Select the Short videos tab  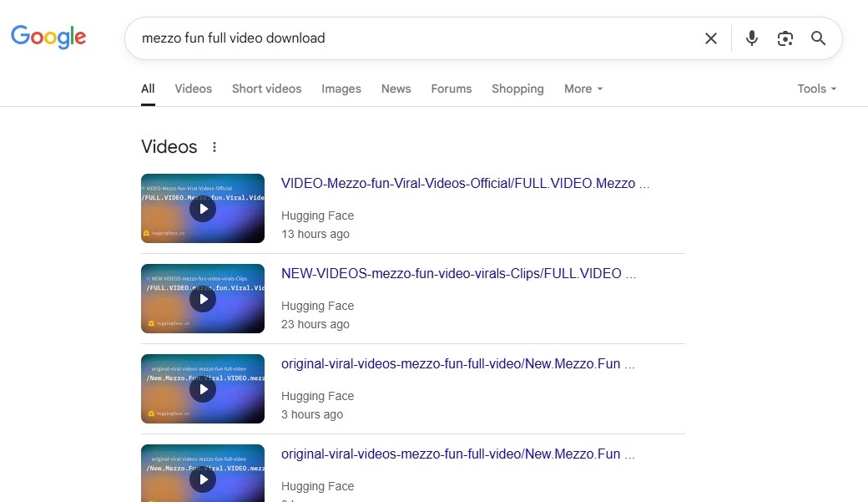coord(266,89)
